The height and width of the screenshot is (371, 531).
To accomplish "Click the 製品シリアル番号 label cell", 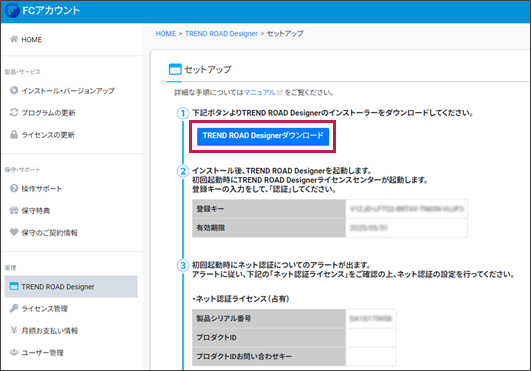I will click(269, 319).
